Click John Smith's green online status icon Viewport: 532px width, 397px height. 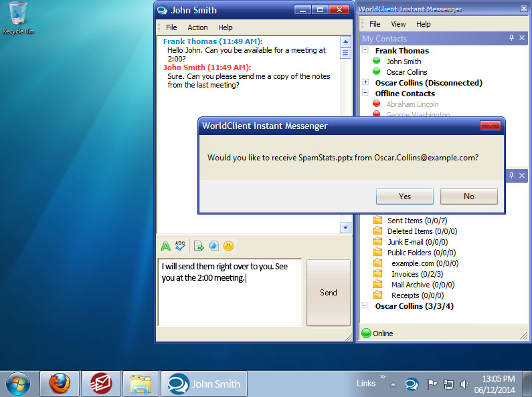click(376, 61)
